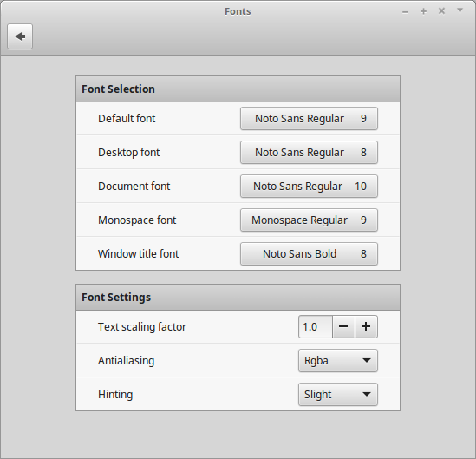The width and height of the screenshot is (476, 459).
Task: Open the Desktop font chooser button
Action: pos(309,152)
